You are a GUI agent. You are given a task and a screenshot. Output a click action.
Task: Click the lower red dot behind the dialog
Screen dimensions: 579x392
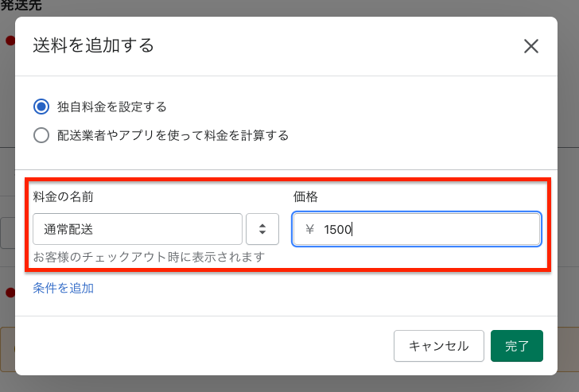[x=10, y=293]
